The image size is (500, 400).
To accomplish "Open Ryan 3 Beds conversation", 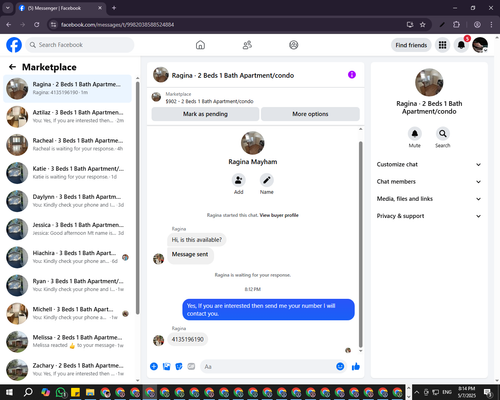I will click(x=67, y=285).
